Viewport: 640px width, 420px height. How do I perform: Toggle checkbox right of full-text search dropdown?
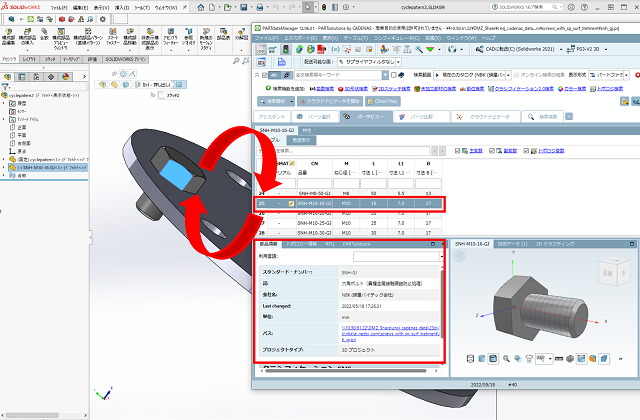coord(394,75)
